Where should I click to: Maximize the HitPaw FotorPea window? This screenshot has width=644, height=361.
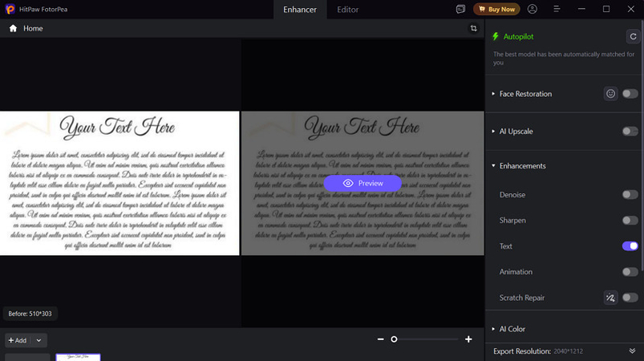point(606,9)
